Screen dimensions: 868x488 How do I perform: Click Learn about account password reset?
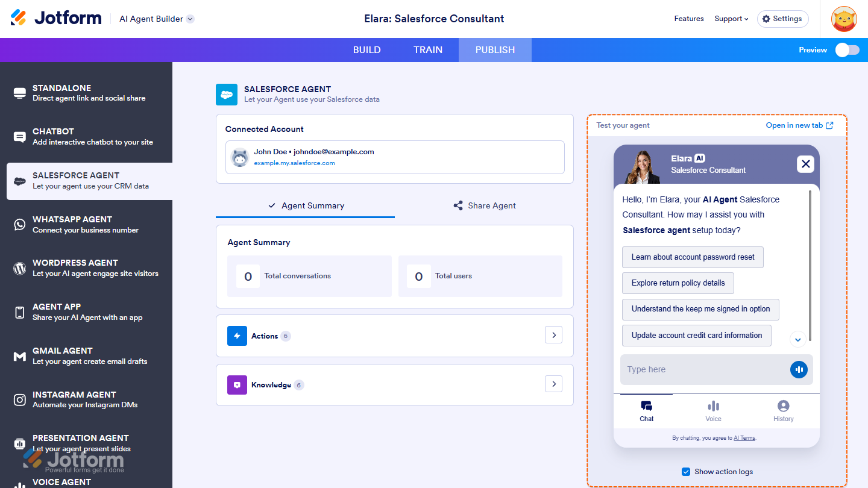coord(692,257)
